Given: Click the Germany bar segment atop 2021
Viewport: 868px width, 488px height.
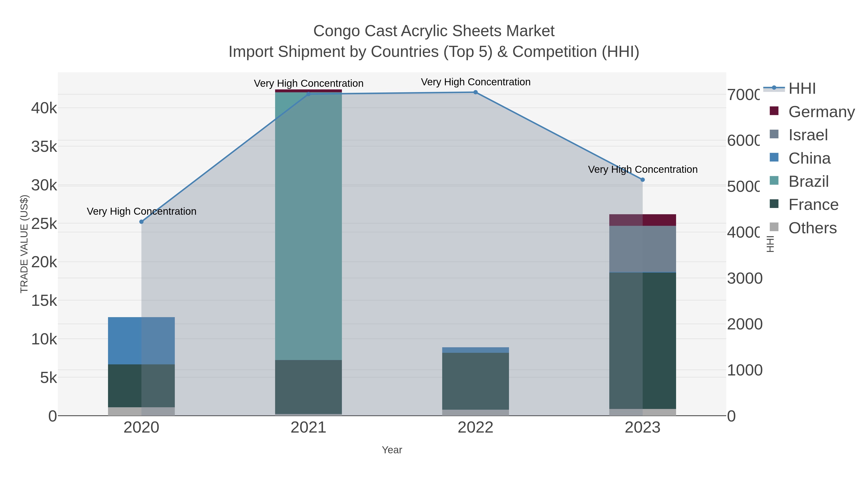Looking at the screenshot, I should (308, 91).
